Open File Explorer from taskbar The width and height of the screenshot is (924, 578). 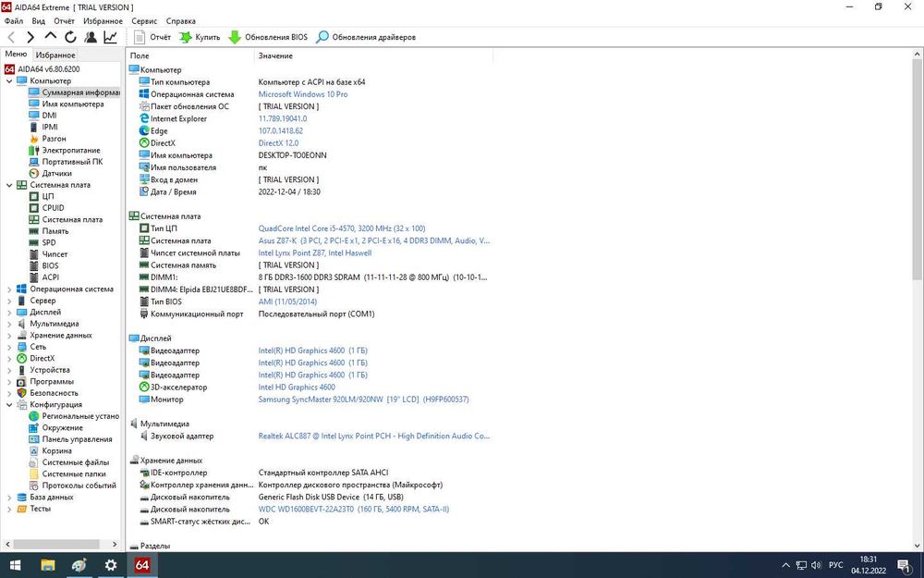click(47, 565)
